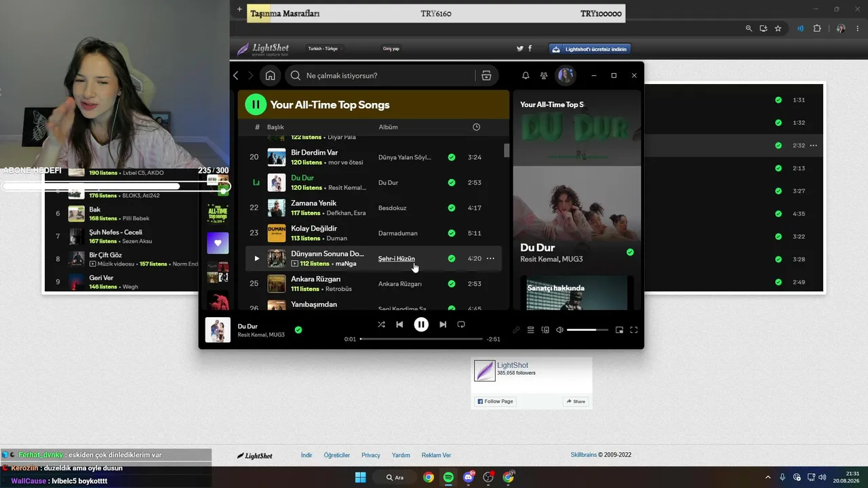Seek along the song progress bar
The width and height of the screenshot is (868, 488).
[421, 339]
